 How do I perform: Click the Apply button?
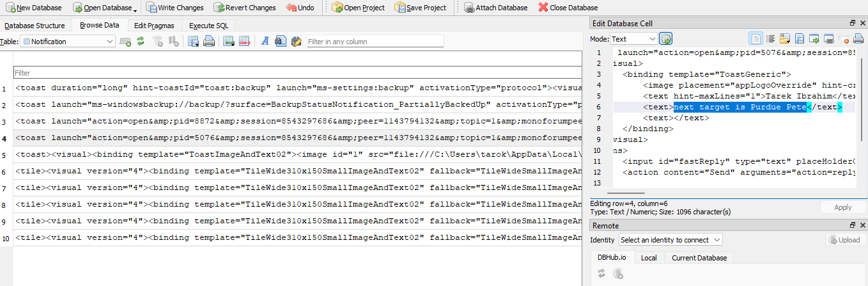point(843,207)
